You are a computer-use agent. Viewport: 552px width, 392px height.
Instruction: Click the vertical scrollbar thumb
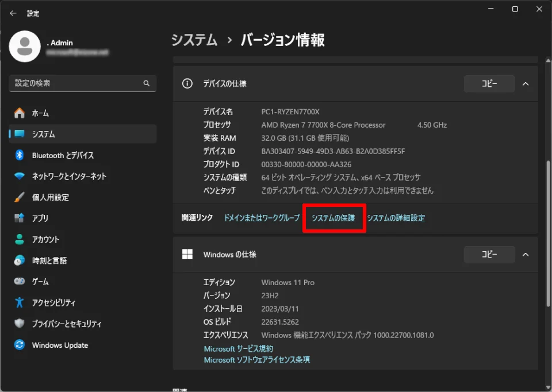548,233
